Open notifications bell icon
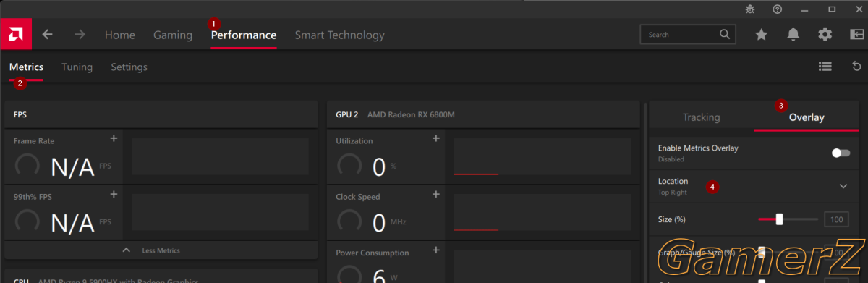Viewport: 868px width, 283px height. click(x=793, y=34)
